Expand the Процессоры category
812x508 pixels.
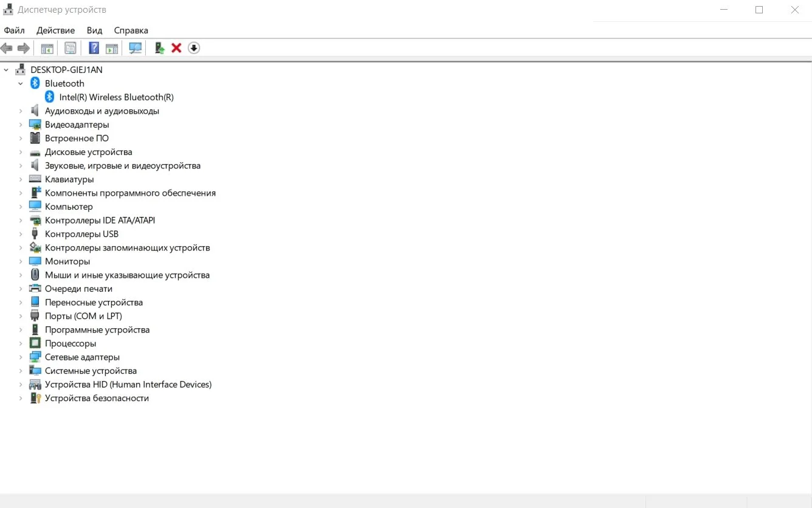point(21,343)
